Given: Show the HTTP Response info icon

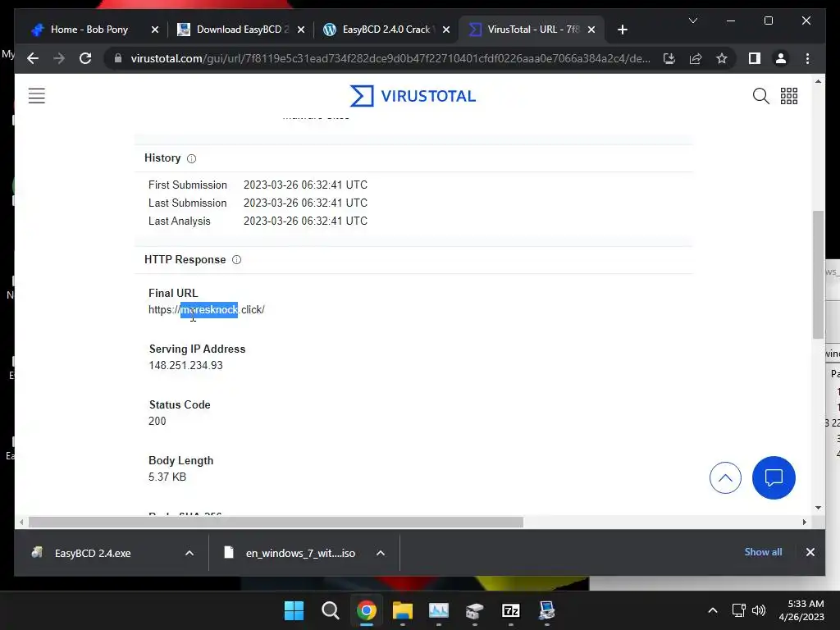Looking at the screenshot, I should 236,260.
